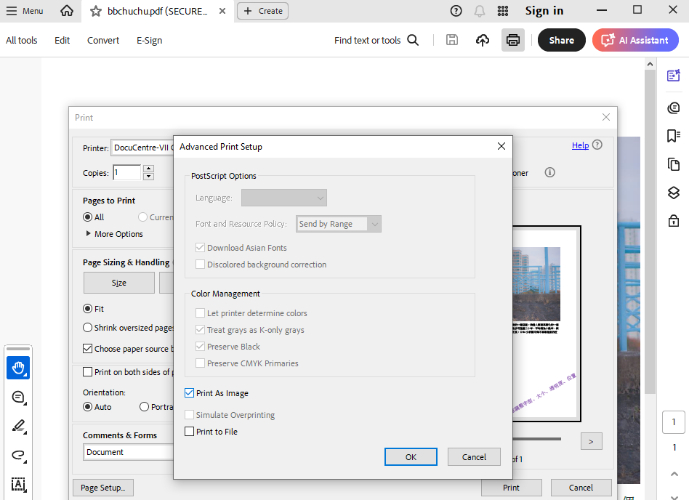Viewport: 689px width, 500px height.
Task: Click the Print button in Print dialog
Action: coord(511,488)
